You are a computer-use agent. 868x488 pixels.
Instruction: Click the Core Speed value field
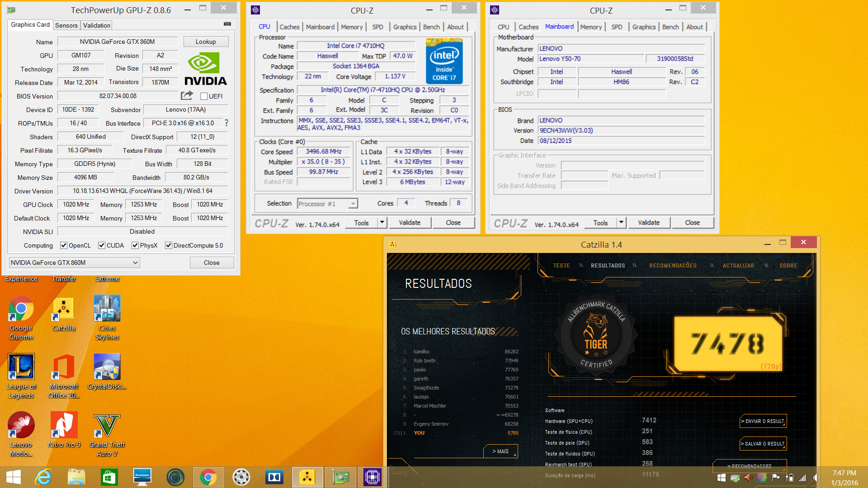tap(324, 151)
